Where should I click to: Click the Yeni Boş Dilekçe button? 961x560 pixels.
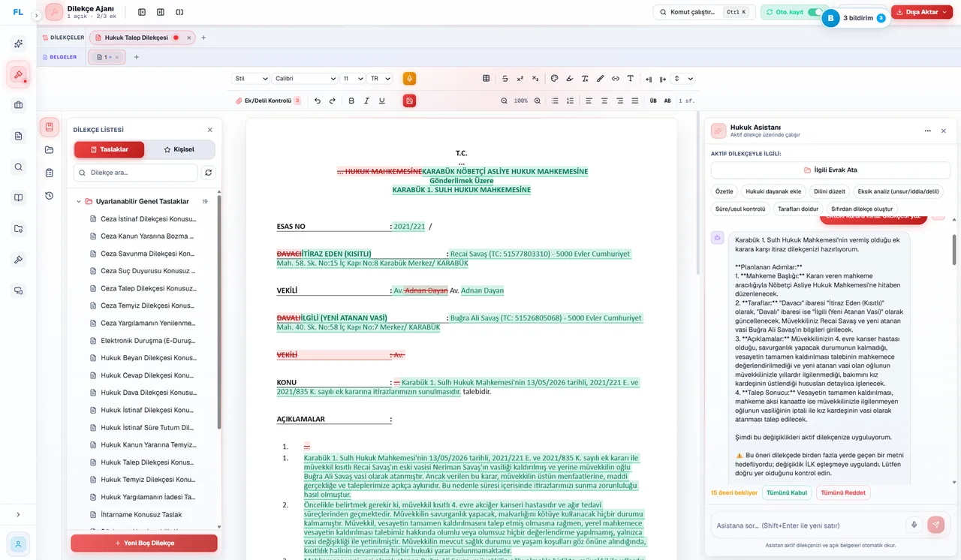pyautogui.click(x=144, y=543)
